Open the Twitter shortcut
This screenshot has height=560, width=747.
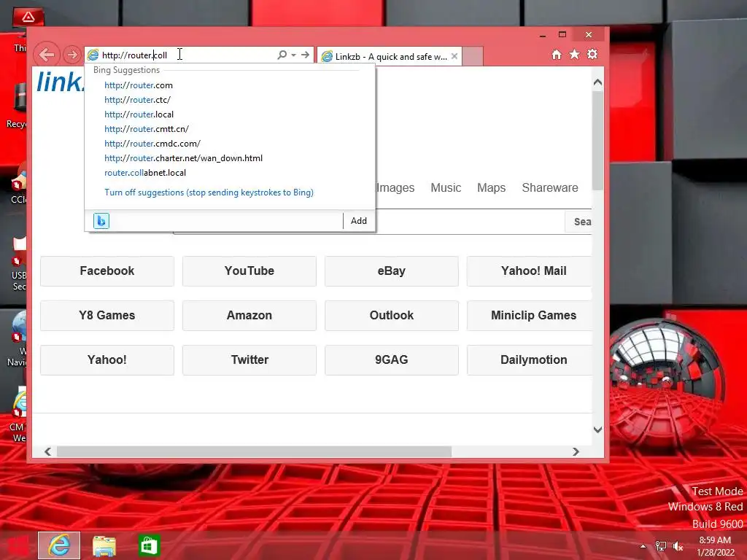249,360
